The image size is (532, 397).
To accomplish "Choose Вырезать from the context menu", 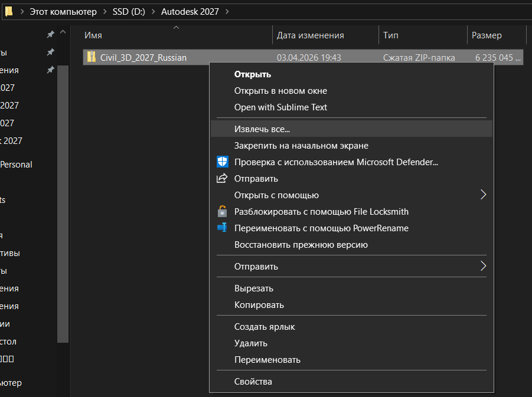I will click(x=254, y=288).
